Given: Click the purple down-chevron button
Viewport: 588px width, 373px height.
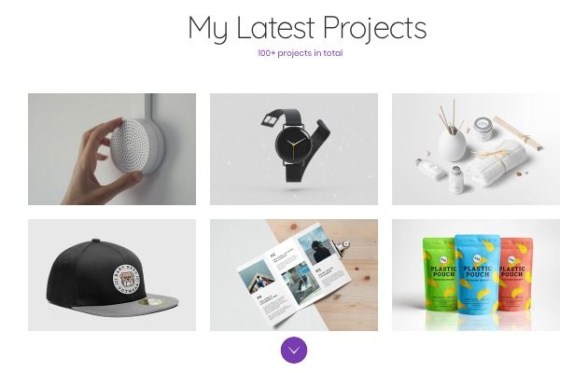Looking at the screenshot, I should click(x=294, y=350).
